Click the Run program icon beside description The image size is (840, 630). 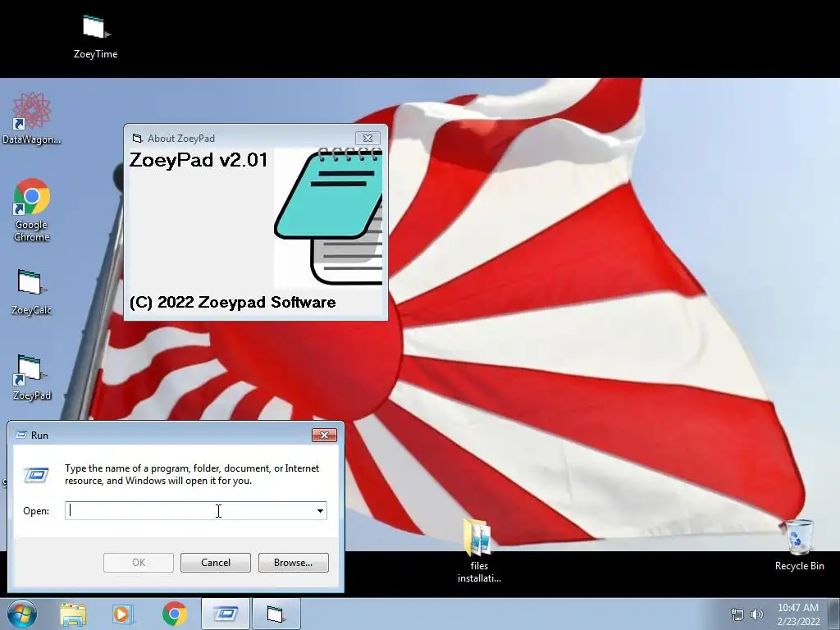(x=36, y=475)
